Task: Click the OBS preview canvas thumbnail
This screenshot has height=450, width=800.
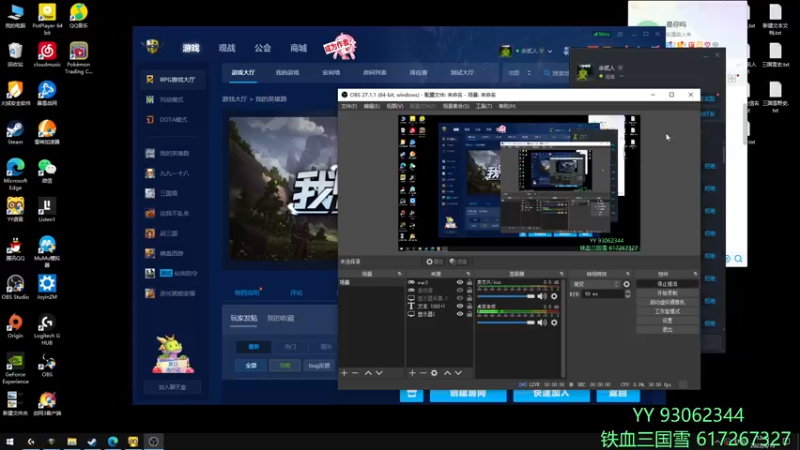Action: click(x=519, y=183)
